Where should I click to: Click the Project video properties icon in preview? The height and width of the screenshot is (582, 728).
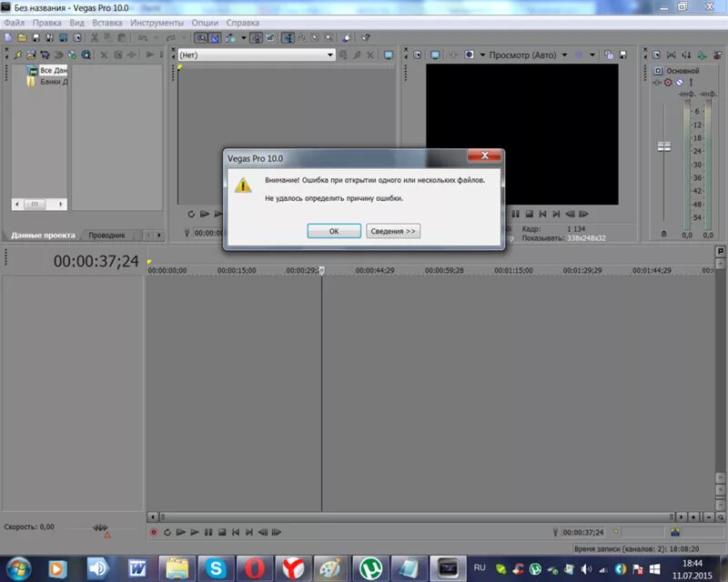point(418,55)
